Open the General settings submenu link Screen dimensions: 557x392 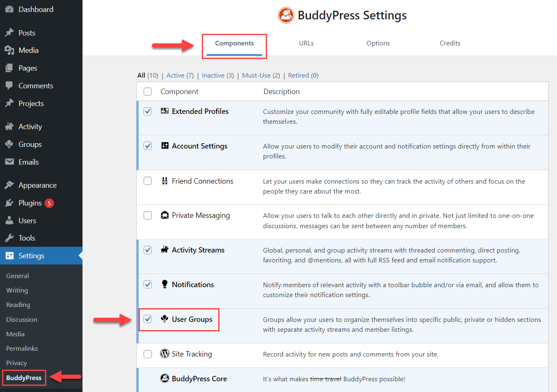coord(18,276)
